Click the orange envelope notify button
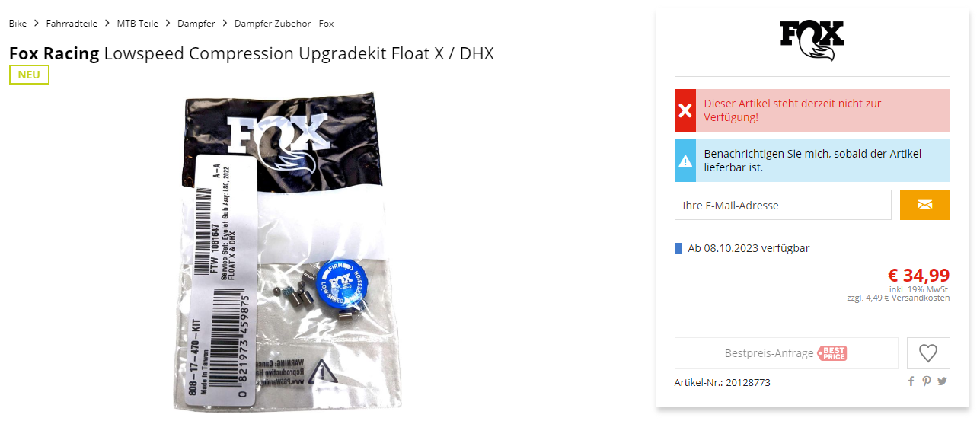Screen dimensions: 980x421 [924, 205]
